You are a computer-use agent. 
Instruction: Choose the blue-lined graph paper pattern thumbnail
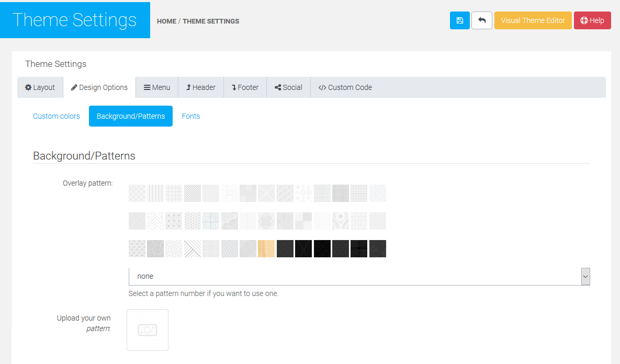pyautogui.click(x=211, y=221)
